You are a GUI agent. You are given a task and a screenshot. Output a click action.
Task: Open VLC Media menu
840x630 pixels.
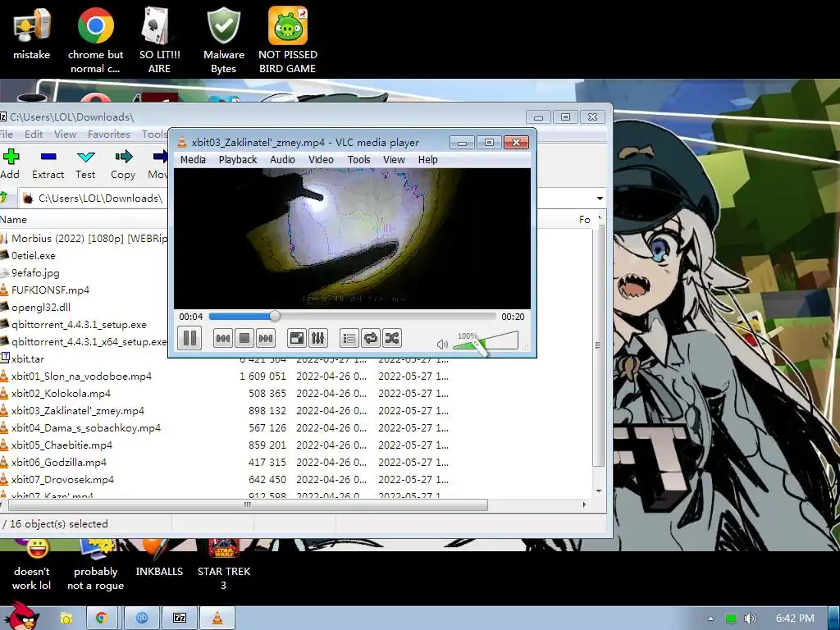[193, 160]
